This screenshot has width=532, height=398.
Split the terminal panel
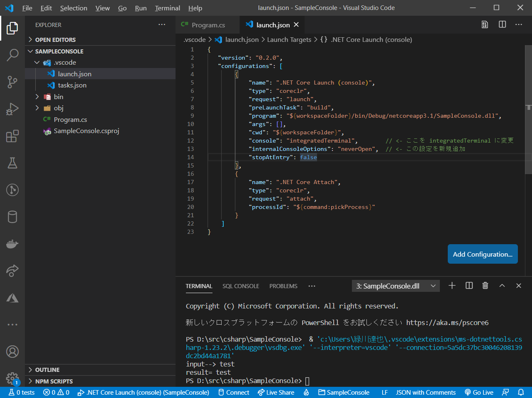coord(469,286)
